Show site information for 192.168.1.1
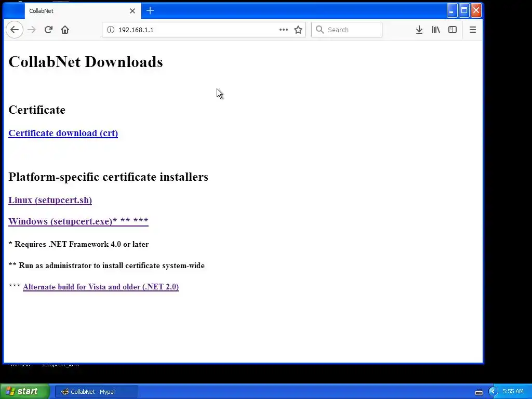This screenshot has width=532, height=399. click(110, 30)
